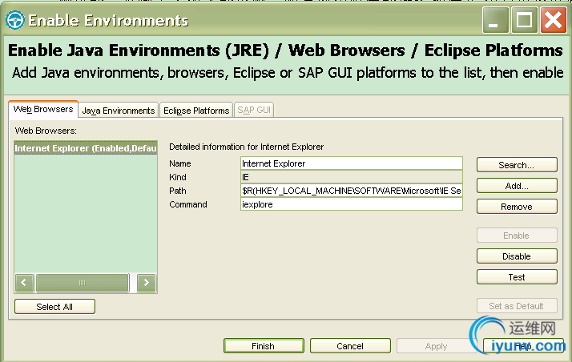Click into the Path input field

pos(351,190)
